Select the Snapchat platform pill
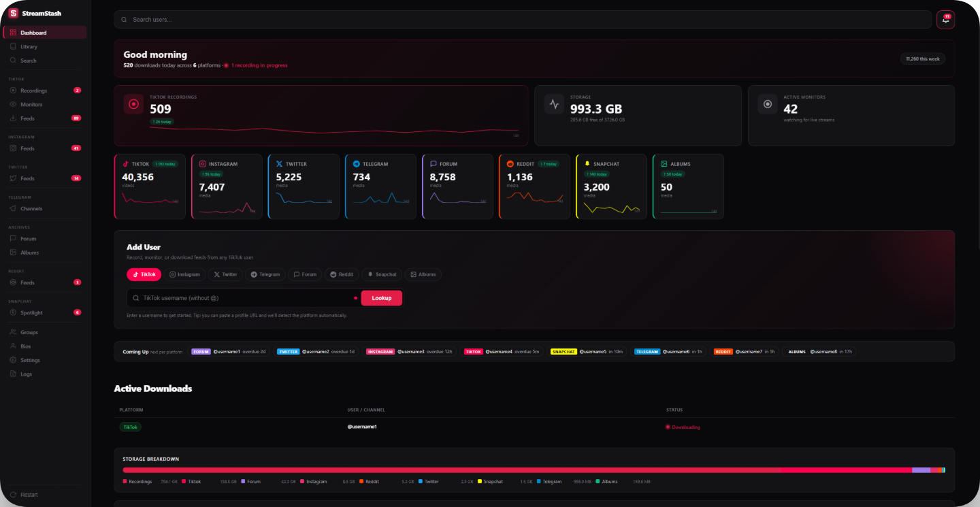 click(x=382, y=274)
